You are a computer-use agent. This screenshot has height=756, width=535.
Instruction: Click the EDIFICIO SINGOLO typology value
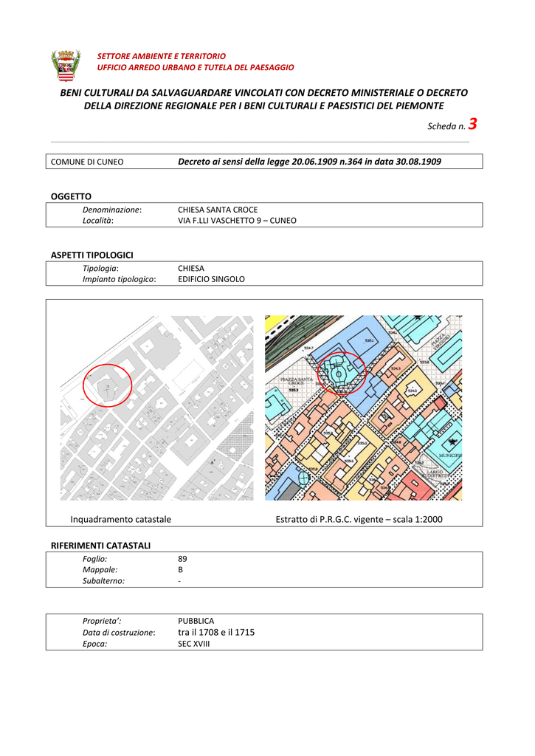pos(212,279)
